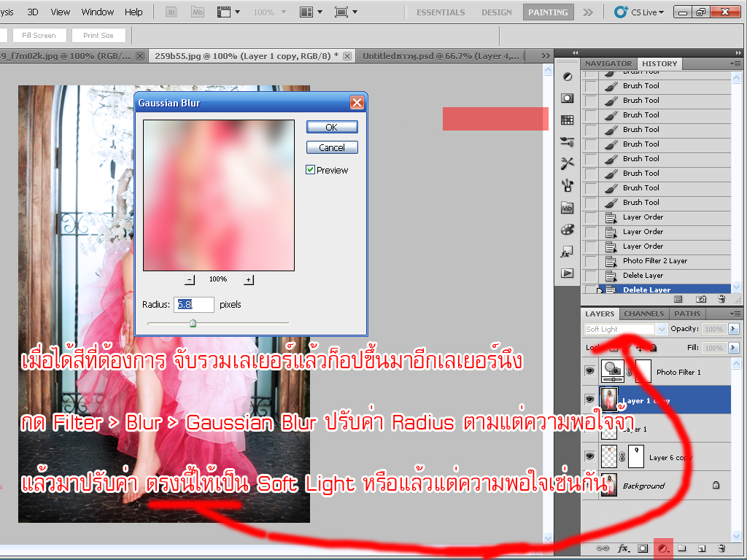Switch to the Untitled psd document tab
The height and width of the screenshot is (560, 747).
click(x=440, y=56)
